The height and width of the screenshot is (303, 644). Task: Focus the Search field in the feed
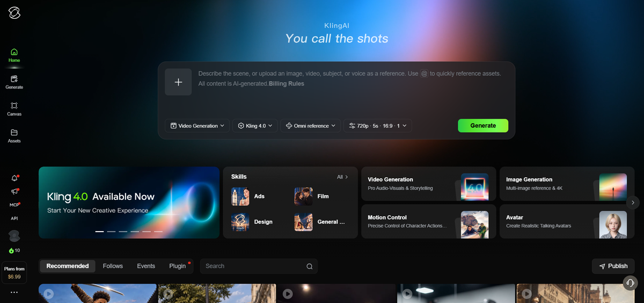259,266
